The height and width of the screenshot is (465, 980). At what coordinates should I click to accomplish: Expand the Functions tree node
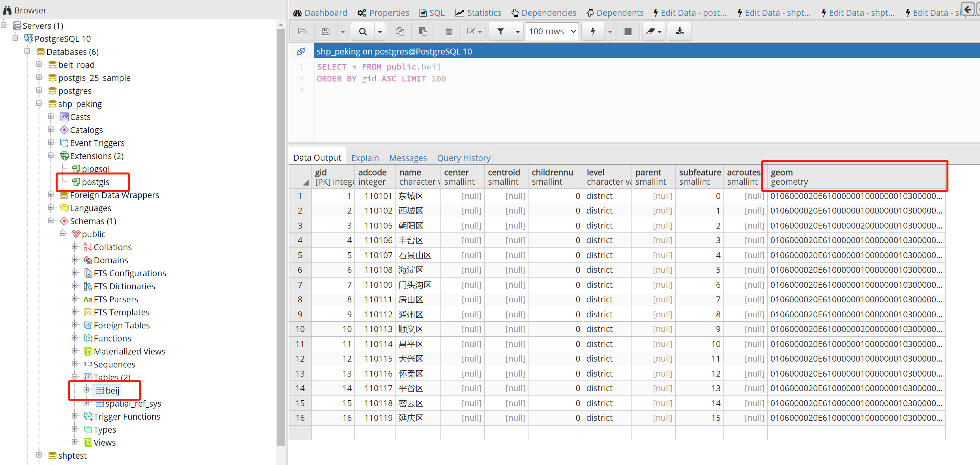pyautogui.click(x=75, y=338)
